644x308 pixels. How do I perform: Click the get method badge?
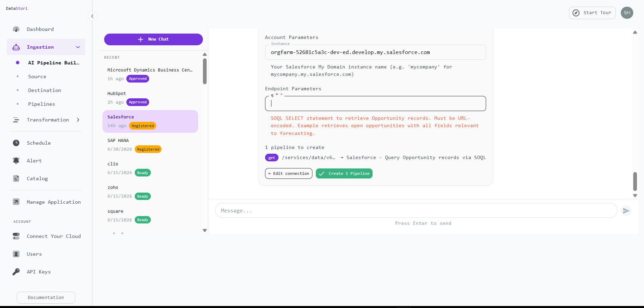271,158
